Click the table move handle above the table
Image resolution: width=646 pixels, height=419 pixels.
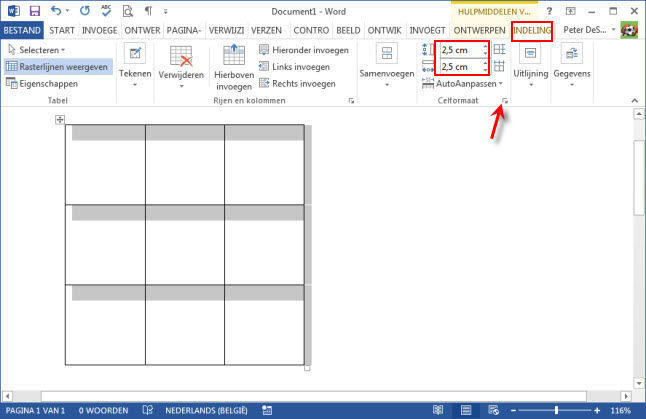coord(60,119)
